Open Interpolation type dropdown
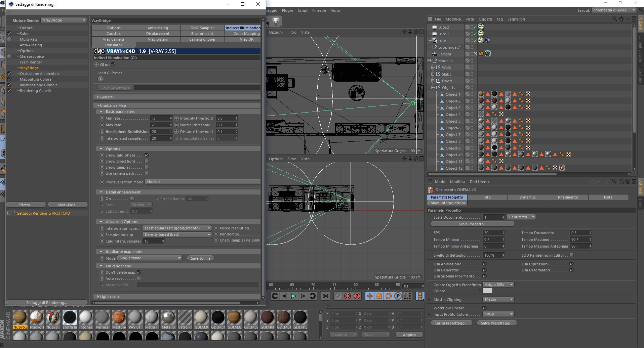The width and height of the screenshot is (644, 348). (177, 228)
